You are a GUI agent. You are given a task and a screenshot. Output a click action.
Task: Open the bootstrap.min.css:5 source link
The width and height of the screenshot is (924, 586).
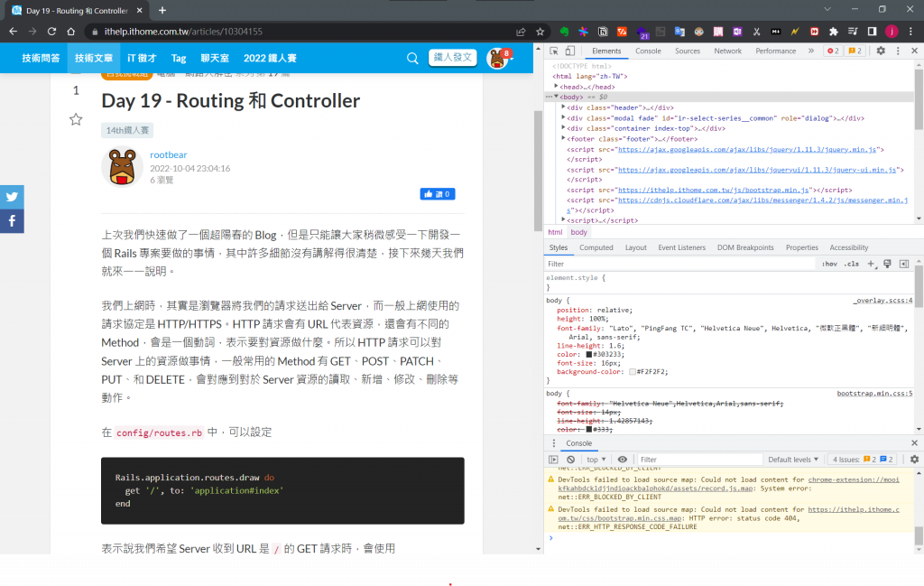(x=874, y=393)
